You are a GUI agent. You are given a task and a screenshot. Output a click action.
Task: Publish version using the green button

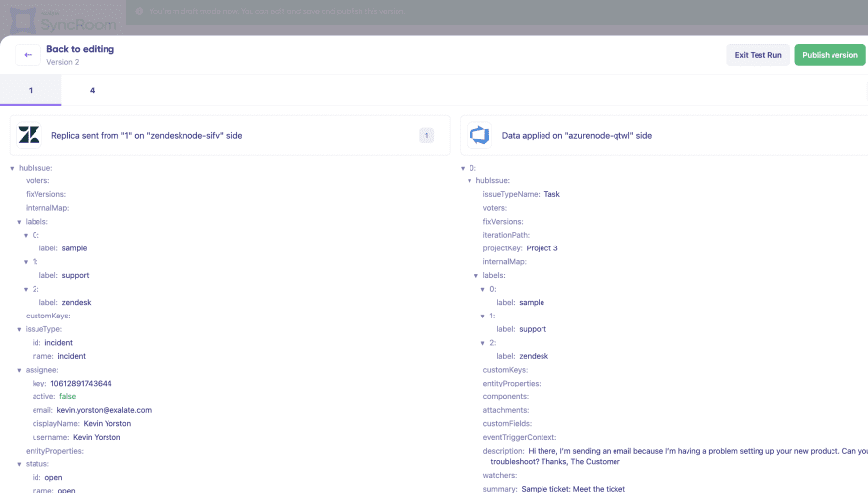pos(829,55)
